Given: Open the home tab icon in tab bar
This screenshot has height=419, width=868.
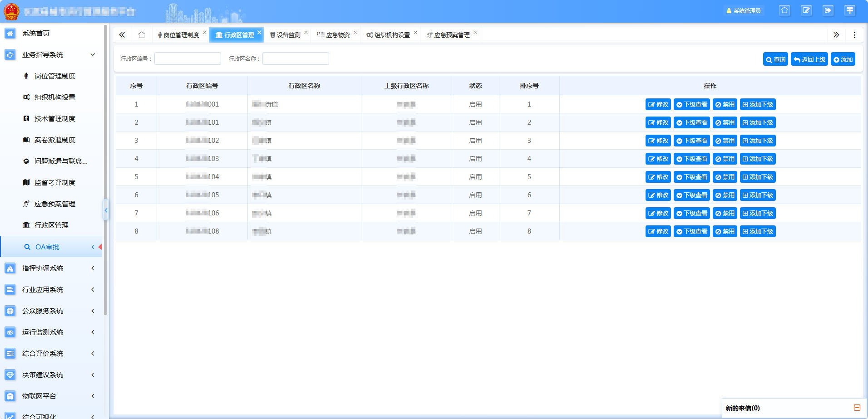Looking at the screenshot, I should click(142, 35).
